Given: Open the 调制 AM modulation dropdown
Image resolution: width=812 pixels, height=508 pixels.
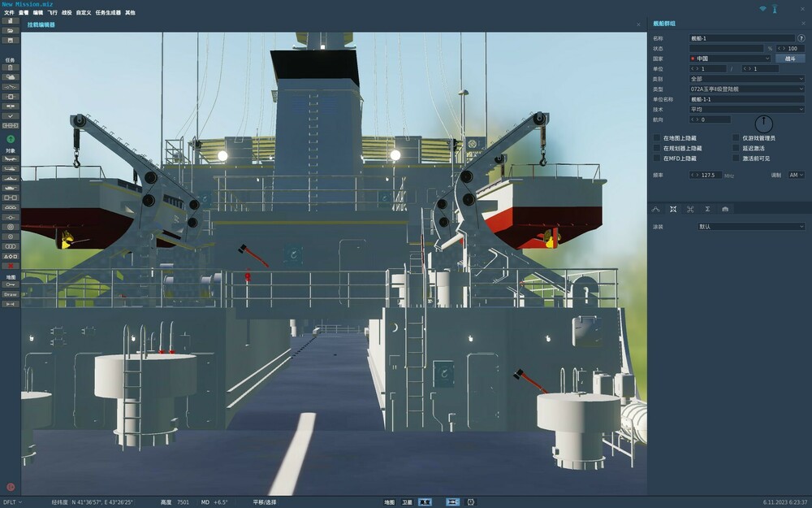Looking at the screenshot, I should point(796,176).
